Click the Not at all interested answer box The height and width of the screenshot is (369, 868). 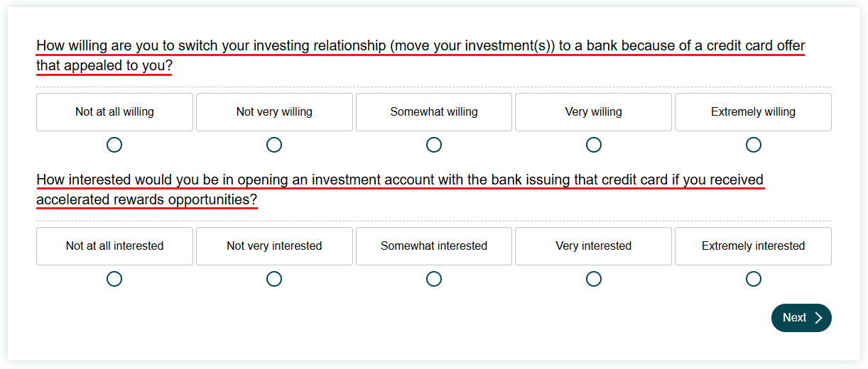point(114,246)
